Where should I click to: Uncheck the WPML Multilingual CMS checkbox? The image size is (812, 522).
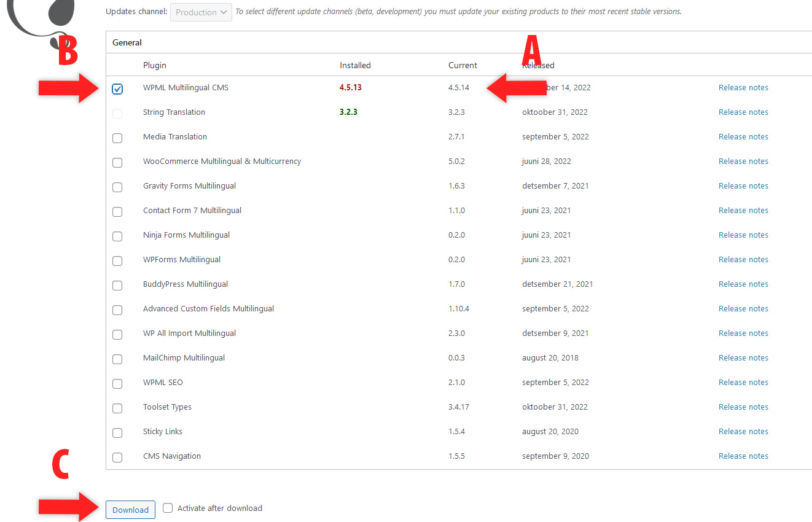pos(117,88)
